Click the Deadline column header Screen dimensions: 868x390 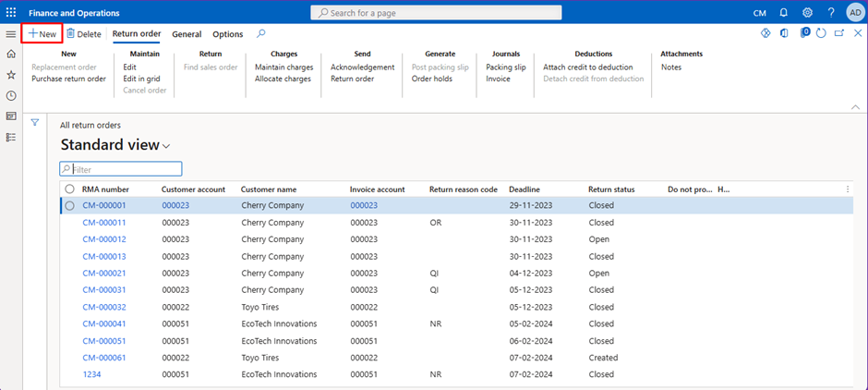tap(524, 189)
